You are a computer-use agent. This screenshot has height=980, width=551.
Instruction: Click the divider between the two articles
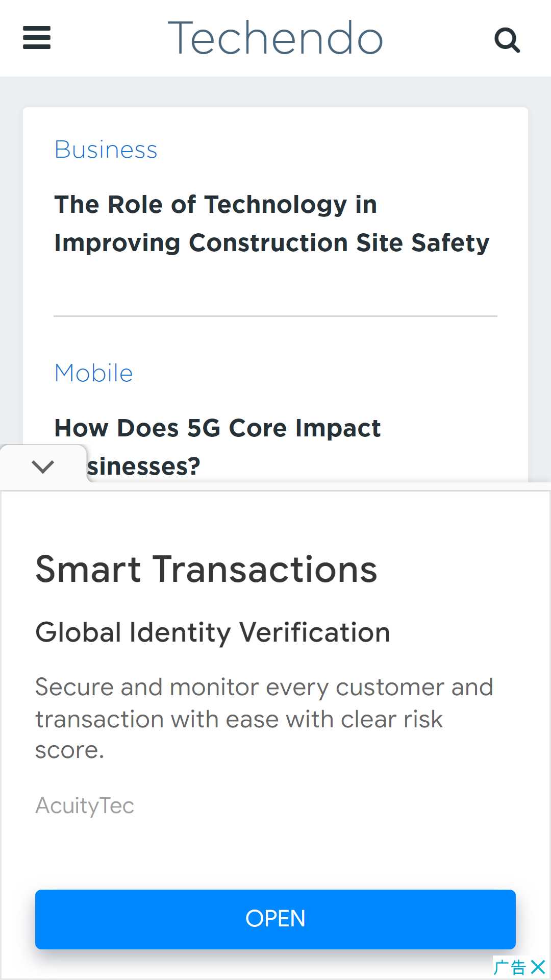(x=275, y=316)
